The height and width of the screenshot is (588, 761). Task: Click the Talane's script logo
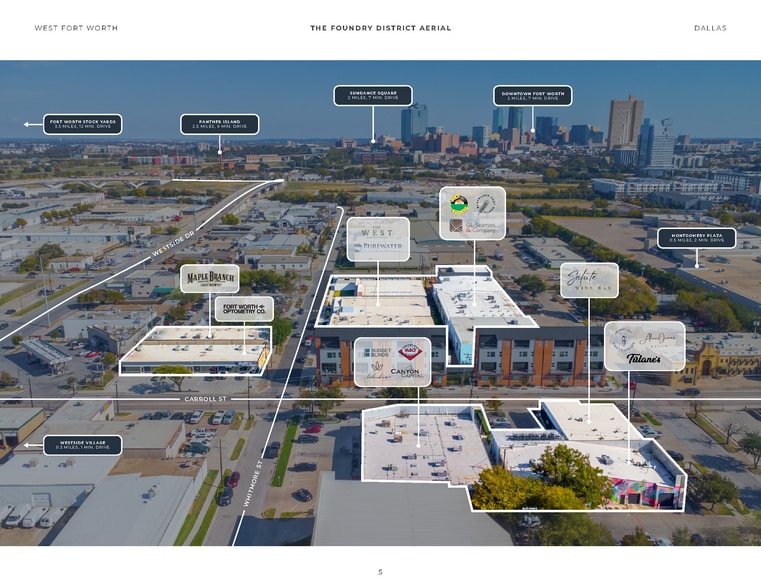click(644, 359)
